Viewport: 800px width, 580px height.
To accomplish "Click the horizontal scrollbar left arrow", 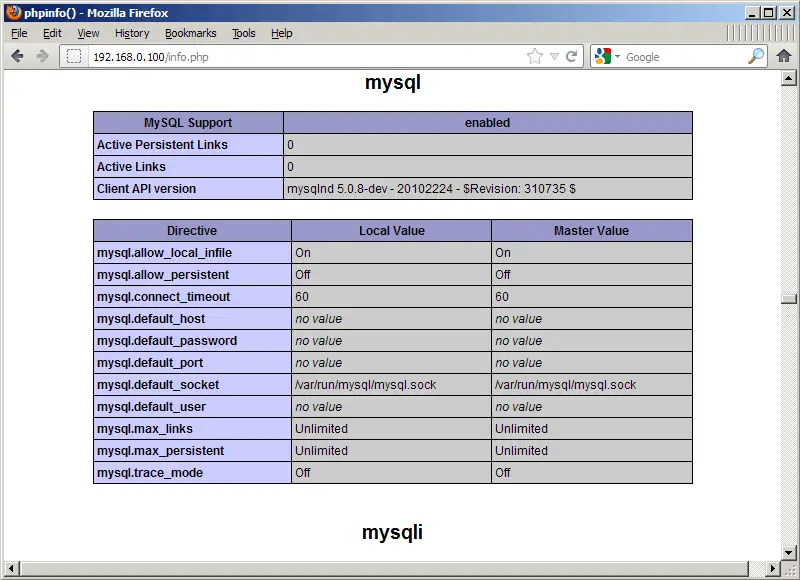I will coord(11,568).
